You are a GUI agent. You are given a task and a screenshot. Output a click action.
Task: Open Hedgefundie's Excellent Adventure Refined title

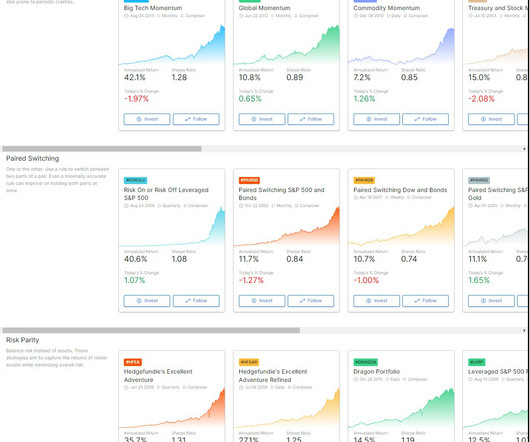[273, 375]
